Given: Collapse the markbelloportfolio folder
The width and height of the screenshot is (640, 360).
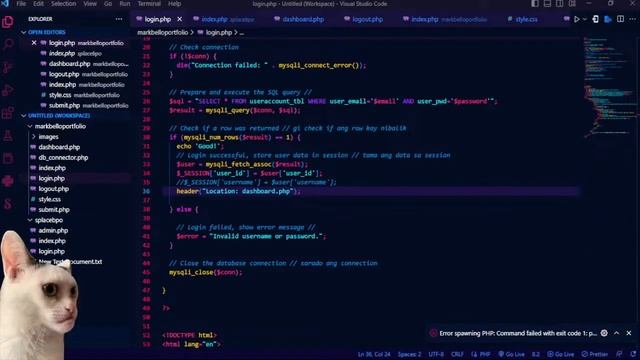Looking at the screenshot, I should pyautogui.click(x=60, y=126).
